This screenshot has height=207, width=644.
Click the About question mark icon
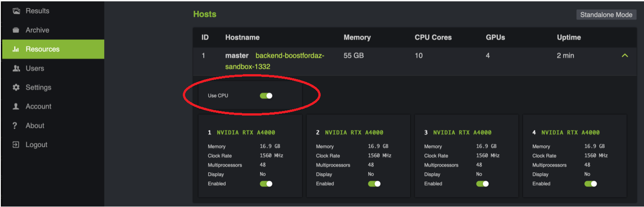pyautogui.click(x=15, y=126)
